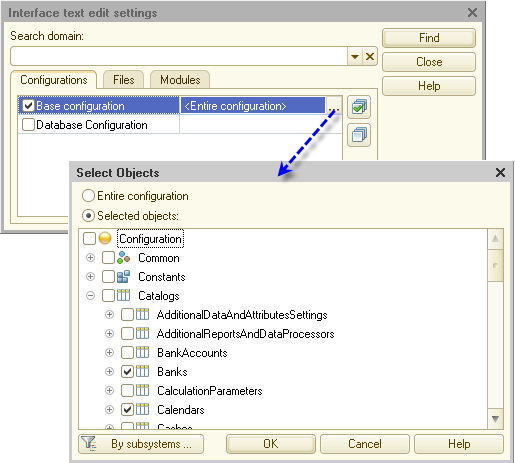This screenshot has height=463, width=515.
Task: Click the tree scrollbar down arrow
Action: (495, 419)
